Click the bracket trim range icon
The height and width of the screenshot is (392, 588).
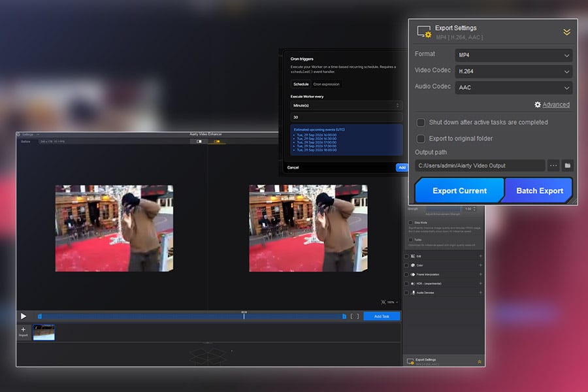354,316
